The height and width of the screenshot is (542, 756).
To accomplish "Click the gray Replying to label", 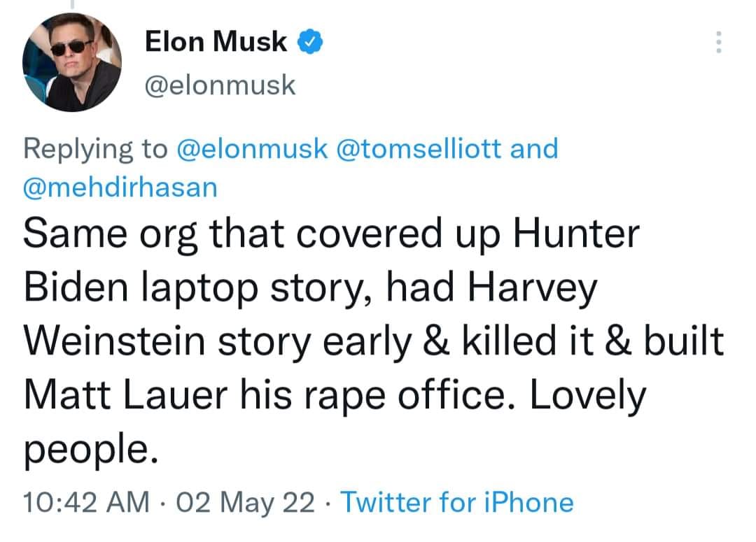I will click(95, 149).
